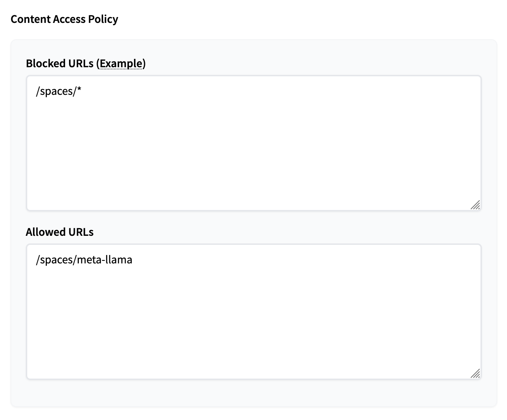Click the bottom-right corner handle of the lower textbox
The image size is (507, 420).
[475, 373]
